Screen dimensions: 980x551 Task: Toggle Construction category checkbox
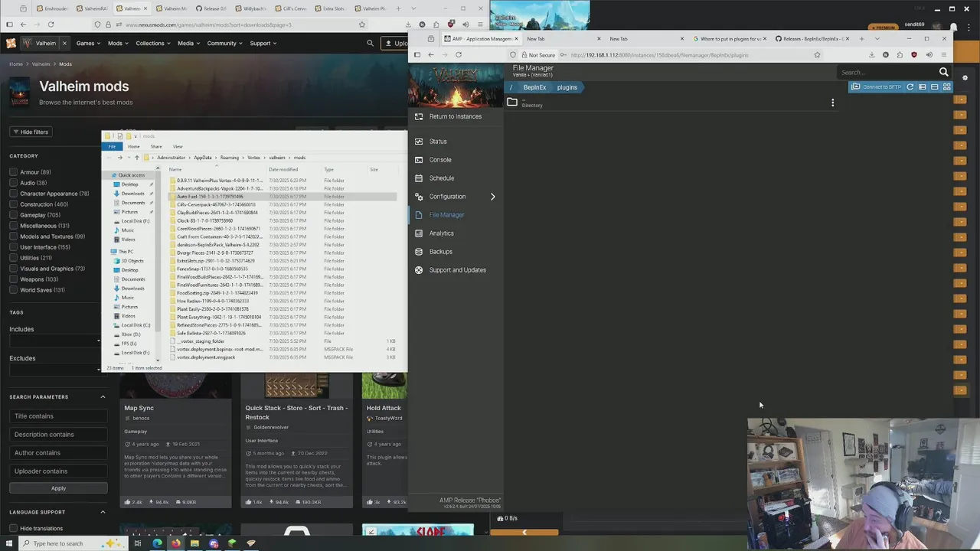point(13,204)
